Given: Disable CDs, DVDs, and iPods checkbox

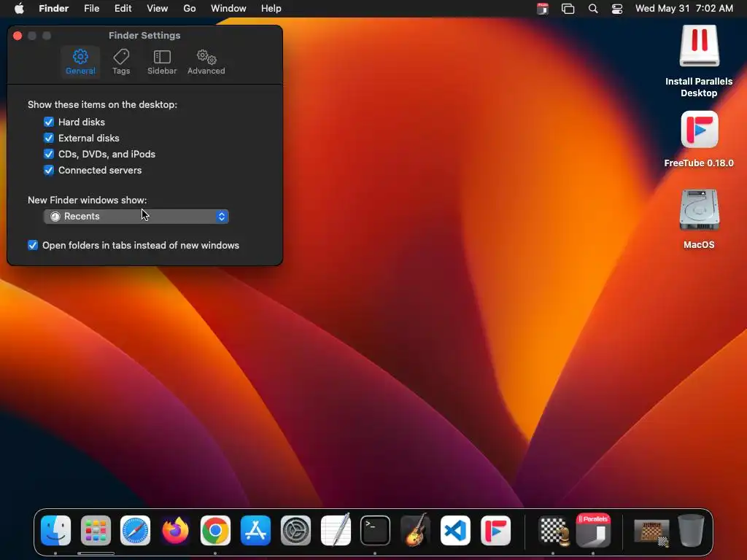Looking at the screenshot, I should pyautogui.click(x=49, y=155).
